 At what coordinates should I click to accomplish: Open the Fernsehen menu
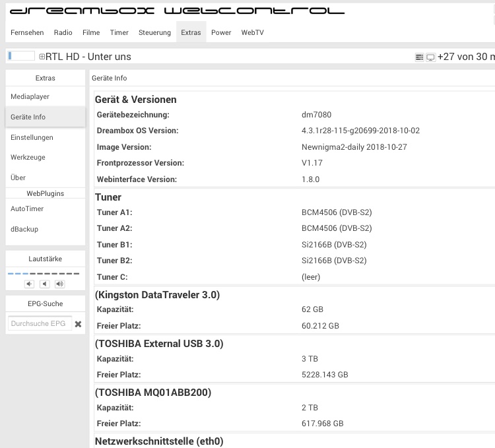point(27,32)
